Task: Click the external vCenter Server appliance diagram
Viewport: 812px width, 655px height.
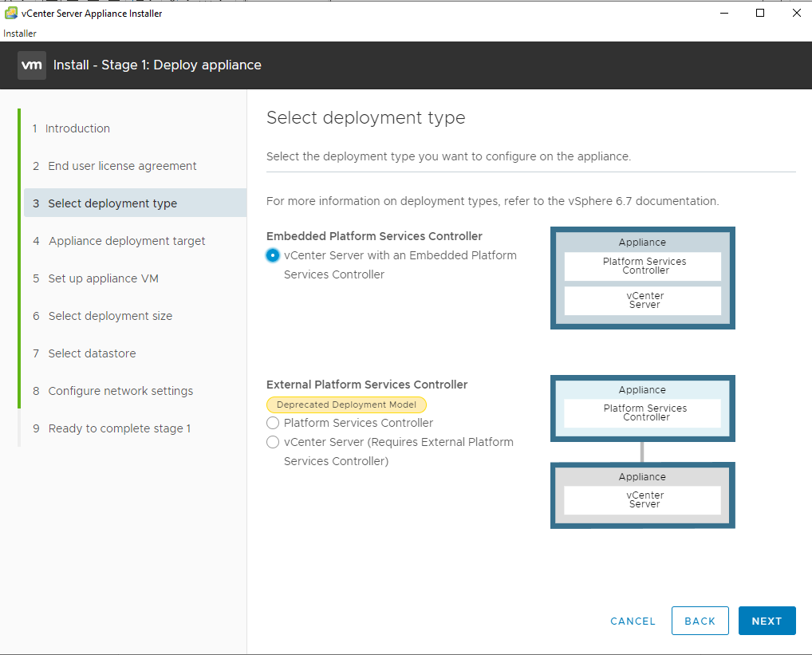Action: tap(643, 495)
